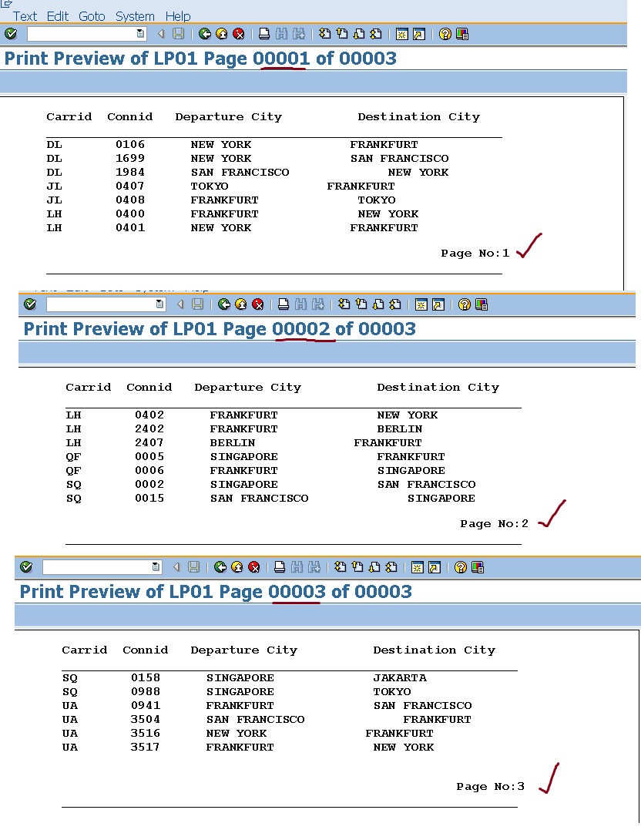Open the System menu
641x840 pixels.
tap(135, 16)
